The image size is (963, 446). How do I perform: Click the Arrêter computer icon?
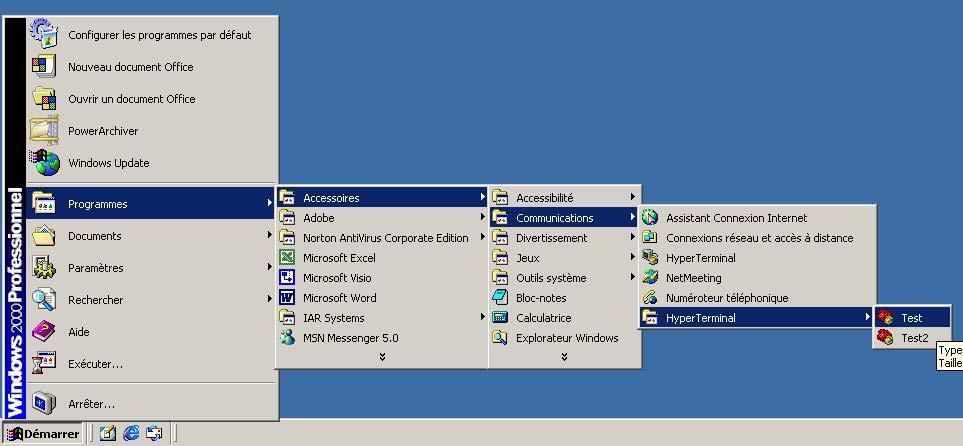(x=44, y=404)
